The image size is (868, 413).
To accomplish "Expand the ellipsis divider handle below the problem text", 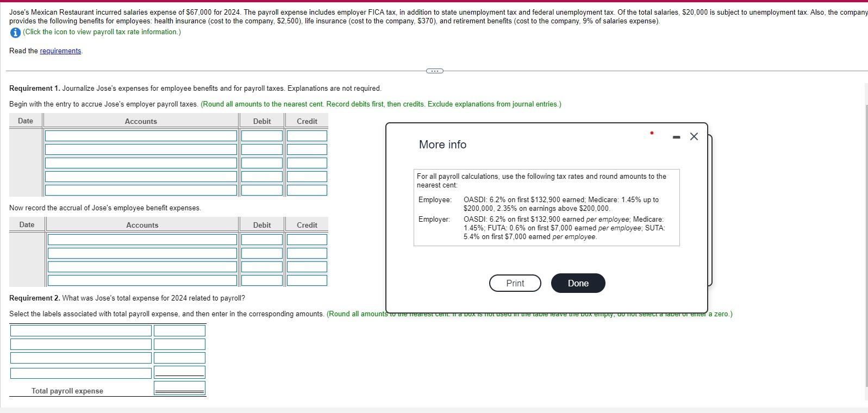I will (x=434, y=71).
